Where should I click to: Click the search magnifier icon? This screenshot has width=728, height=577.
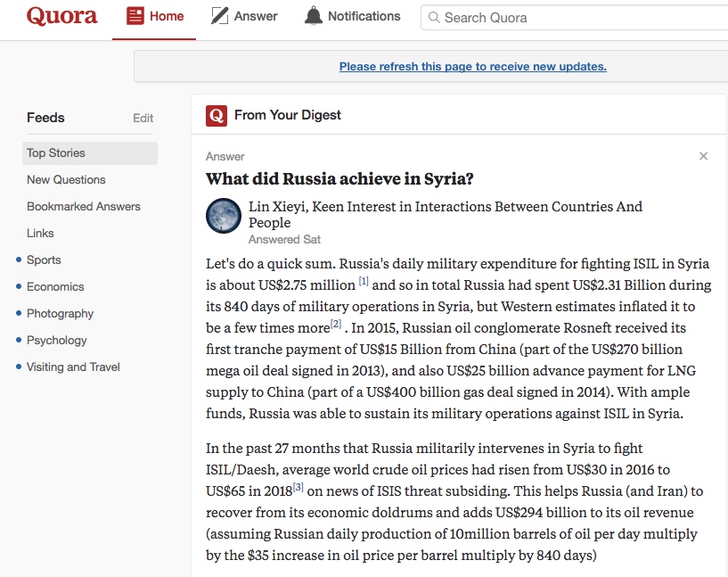(x=433, y=17)
